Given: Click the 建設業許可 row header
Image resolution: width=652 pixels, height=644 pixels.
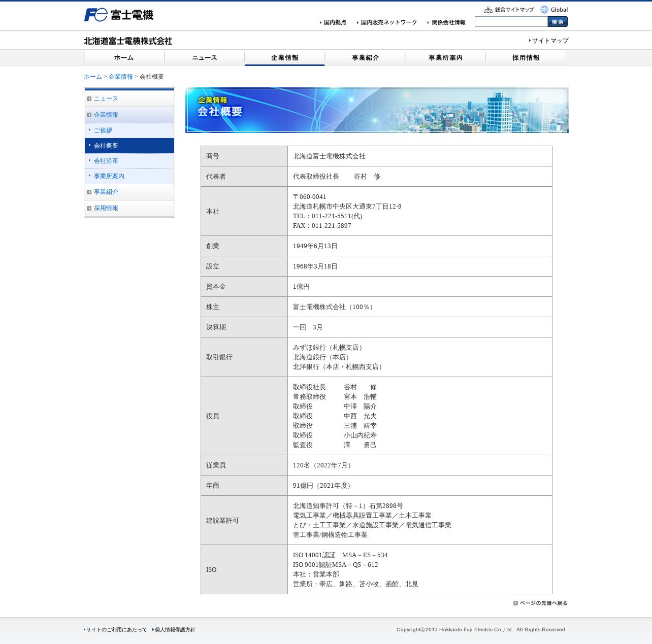Looking at the screenshot, I should pos(244,521).
